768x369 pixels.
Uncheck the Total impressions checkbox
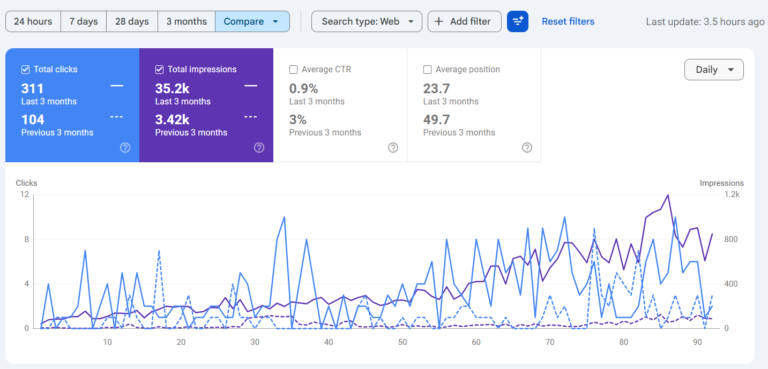pyautogui.click(x=159, y=70)
